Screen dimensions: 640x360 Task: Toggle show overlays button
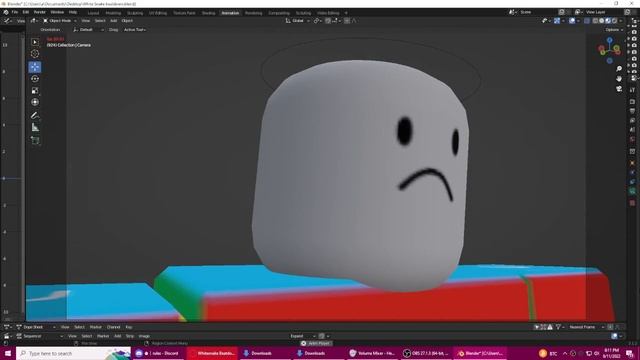pyautogui.click(x=572, y=21)
